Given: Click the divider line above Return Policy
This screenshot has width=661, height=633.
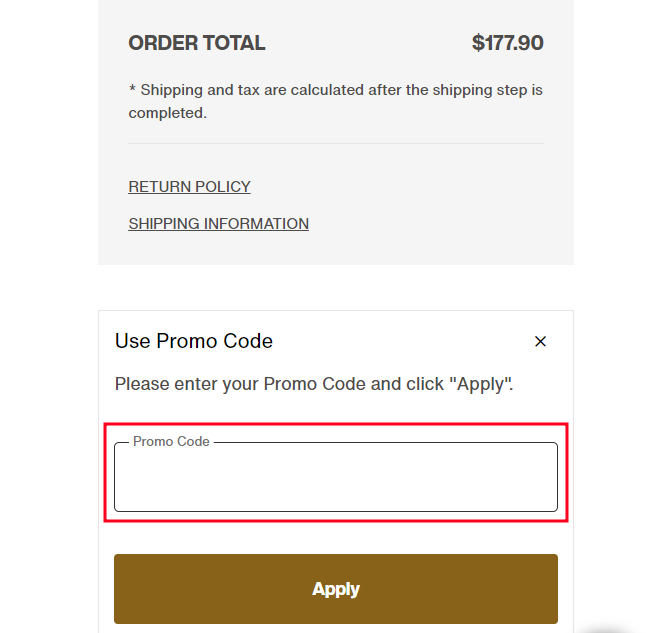Looking at the screenshot, I should [x=336, y=143].
